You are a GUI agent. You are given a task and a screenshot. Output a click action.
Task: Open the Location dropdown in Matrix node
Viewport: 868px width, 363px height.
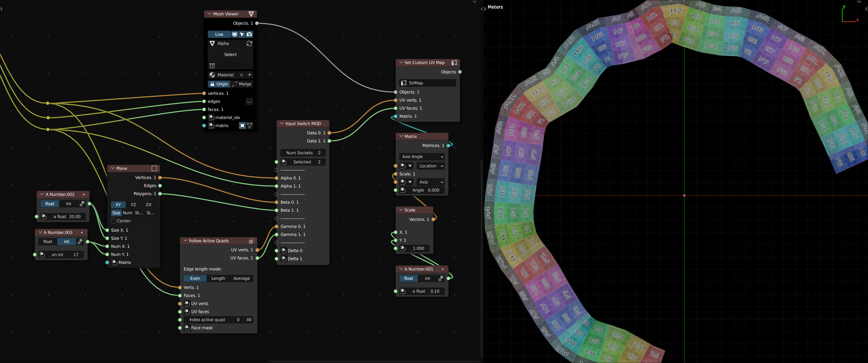431,166
